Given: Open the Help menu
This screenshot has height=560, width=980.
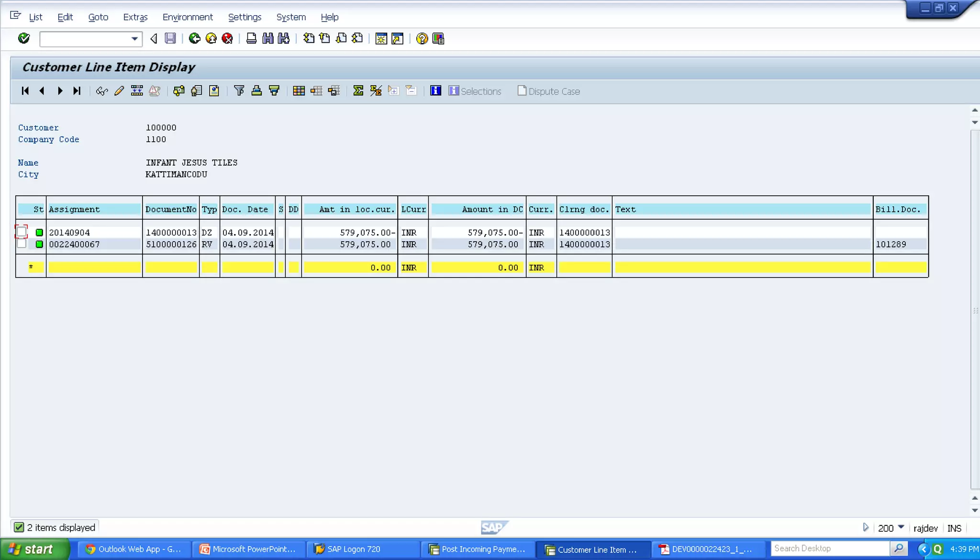Looking at the screenshot, I should pyautogui.click(x=329, y=17).
